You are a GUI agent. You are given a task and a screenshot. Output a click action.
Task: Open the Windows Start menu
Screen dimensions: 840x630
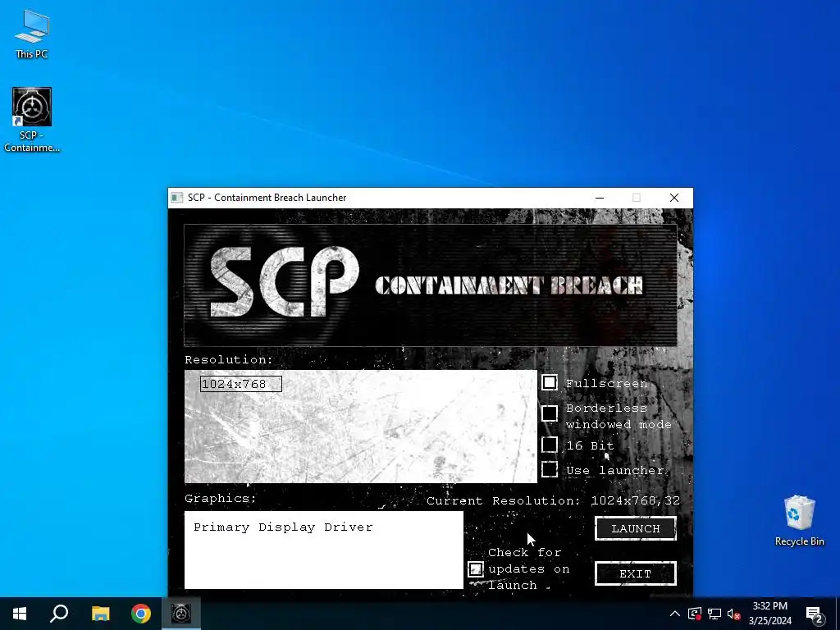pos(20,614)
